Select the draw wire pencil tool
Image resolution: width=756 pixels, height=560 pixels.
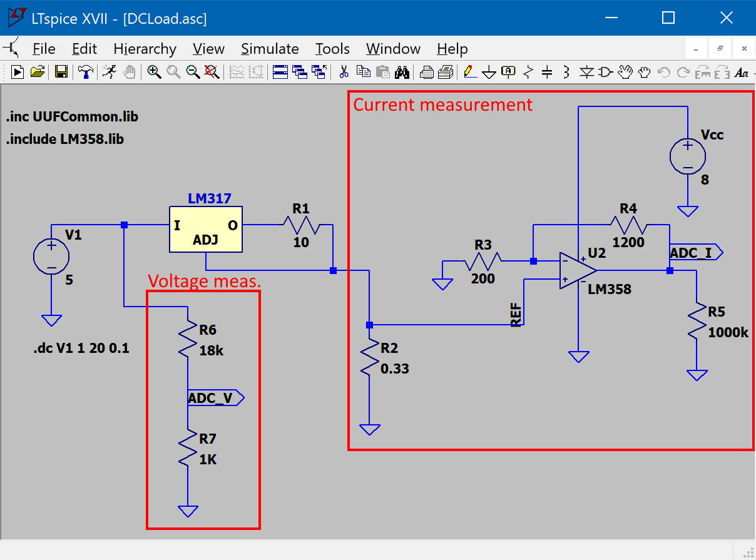pyautogui.click(x=471, y=72)
